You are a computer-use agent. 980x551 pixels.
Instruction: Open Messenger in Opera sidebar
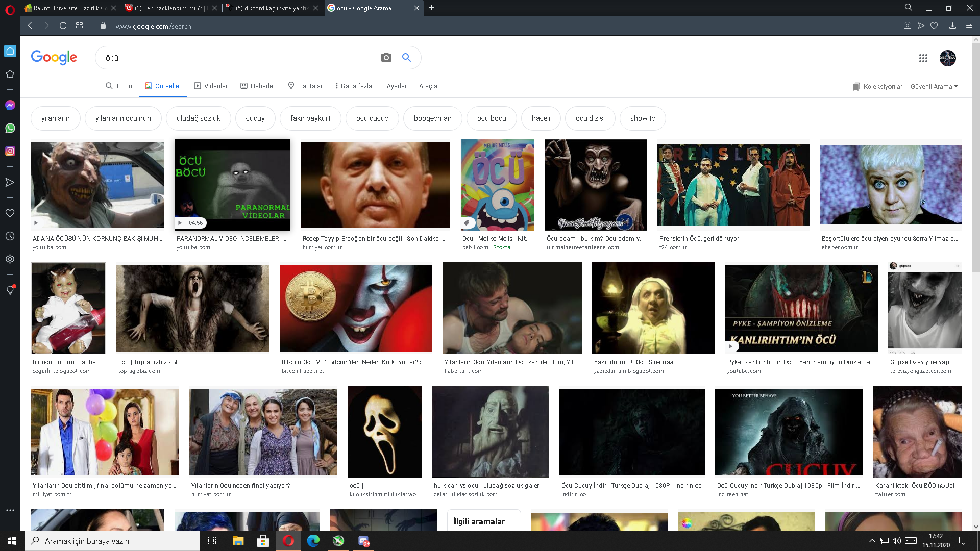click(10, 105)
